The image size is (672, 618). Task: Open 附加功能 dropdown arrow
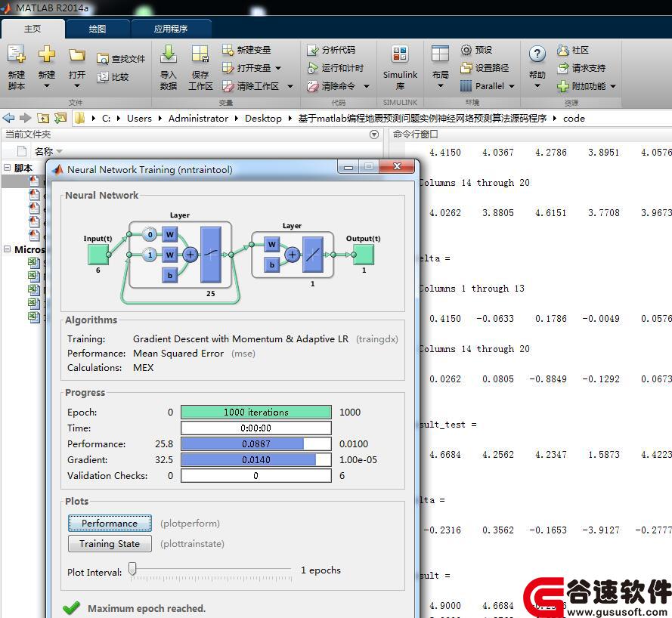tap(613, 87)
